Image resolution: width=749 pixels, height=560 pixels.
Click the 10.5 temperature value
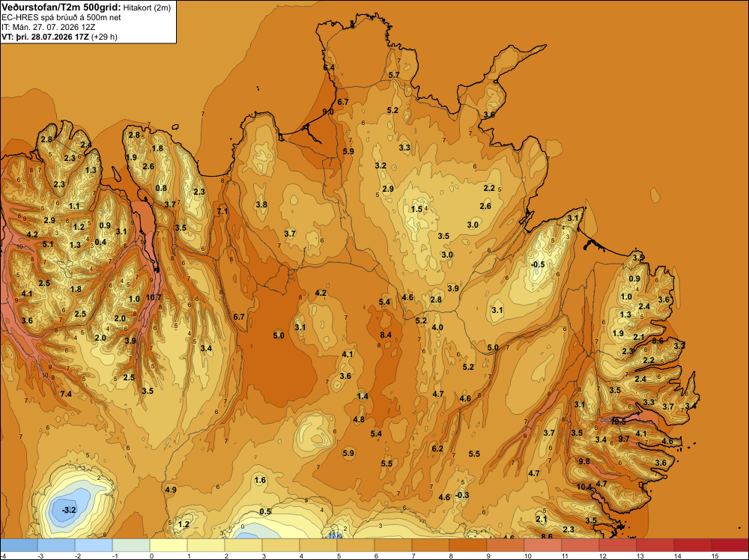[618, 421]
